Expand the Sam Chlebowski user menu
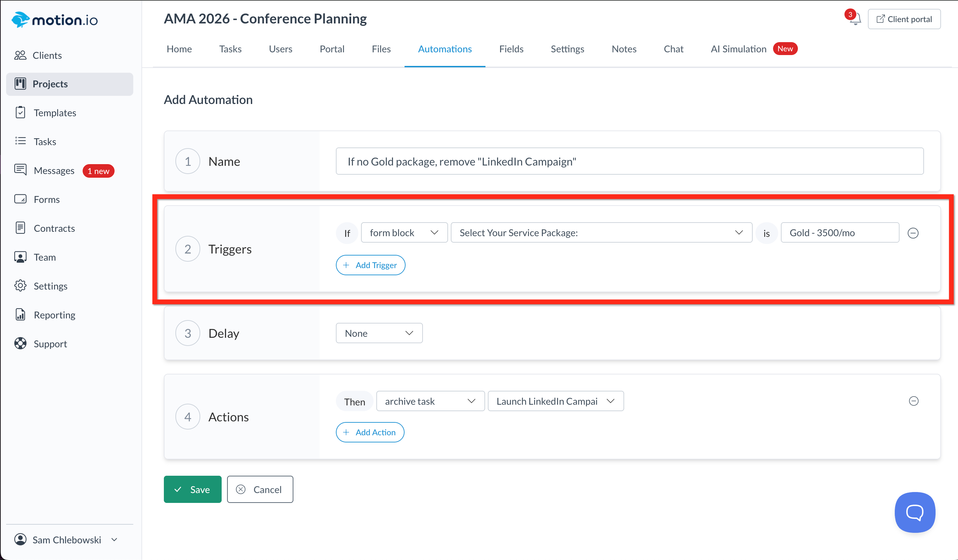 pos(67,540)
